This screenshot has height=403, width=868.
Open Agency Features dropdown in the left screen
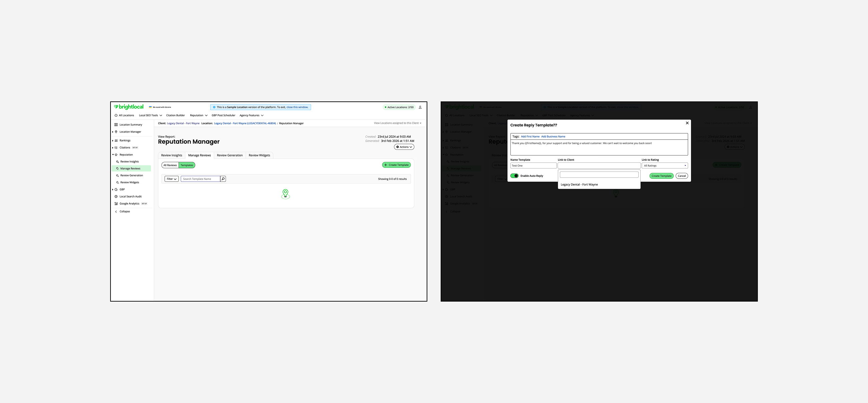251,115
